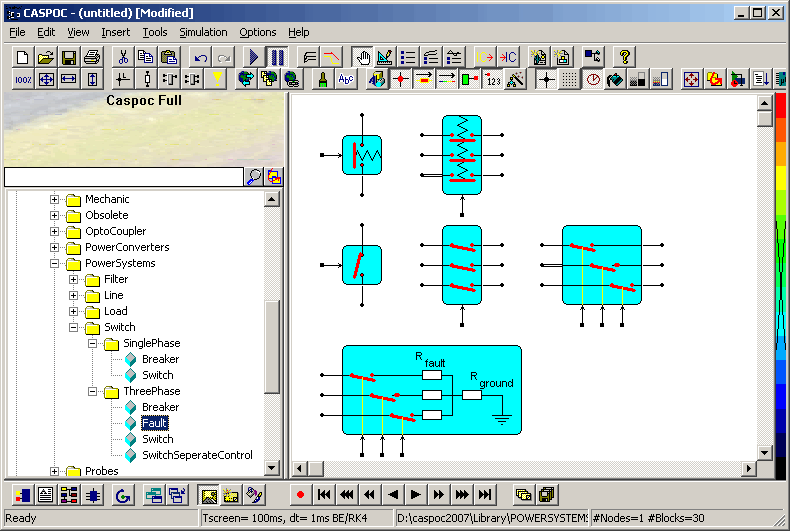Open the Insert menu

pyautogui.click(x=115, y=32)
